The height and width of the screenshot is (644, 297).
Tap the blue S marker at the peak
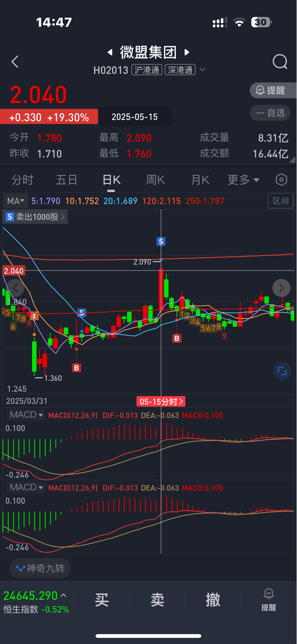pos(161,242)
